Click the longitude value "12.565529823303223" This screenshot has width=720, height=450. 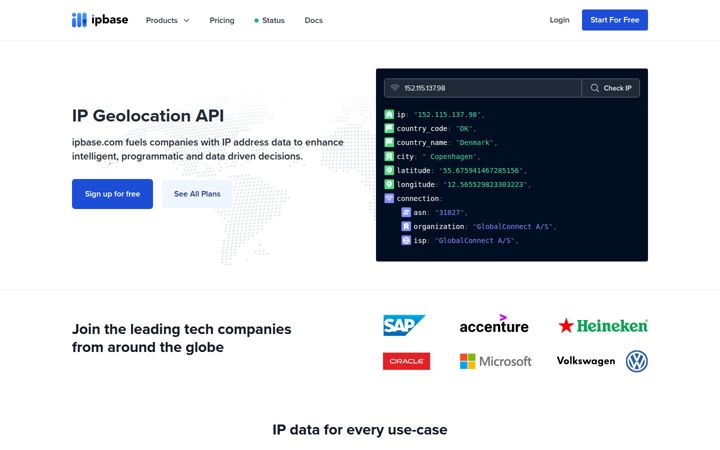(485, 184)
